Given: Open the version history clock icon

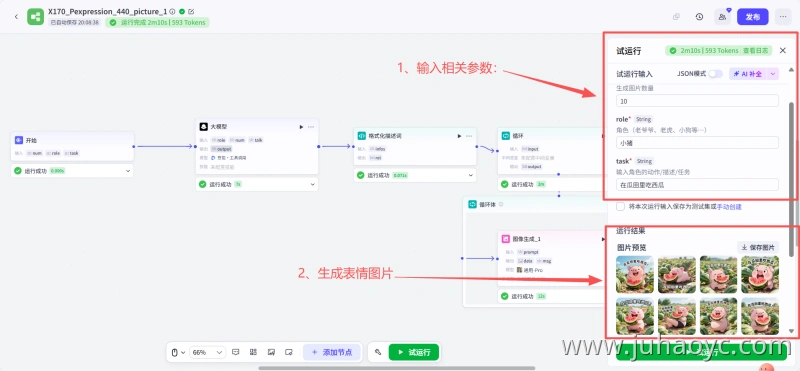Looking at the screenshot, I should click(x=699, y=17).
